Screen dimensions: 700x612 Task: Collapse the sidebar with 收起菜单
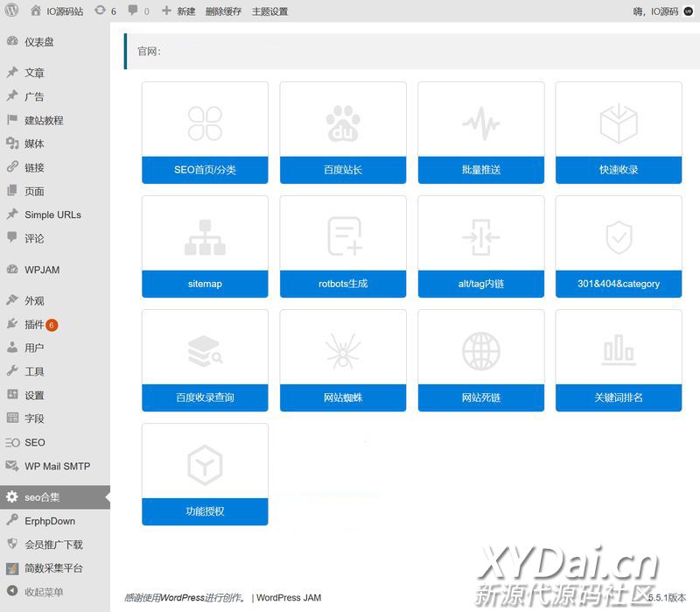[44, 592]
